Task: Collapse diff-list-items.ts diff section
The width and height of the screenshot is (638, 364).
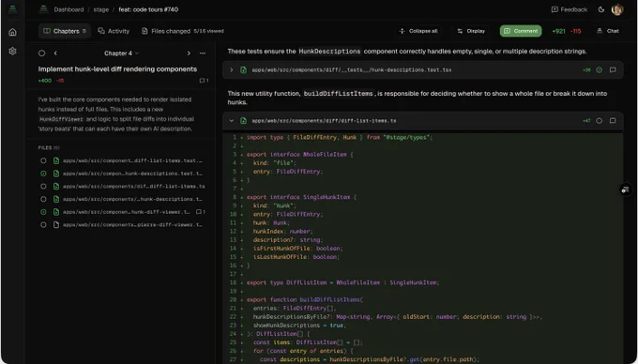Action: click(232, 121)
